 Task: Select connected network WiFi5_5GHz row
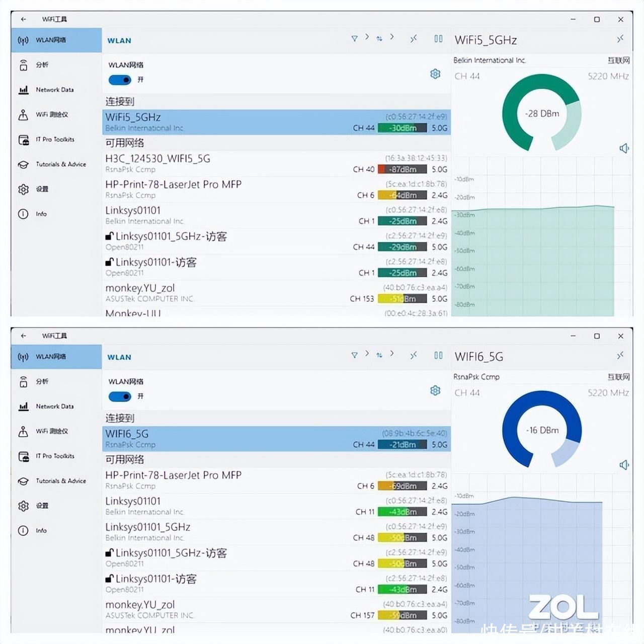coord(276,122)
